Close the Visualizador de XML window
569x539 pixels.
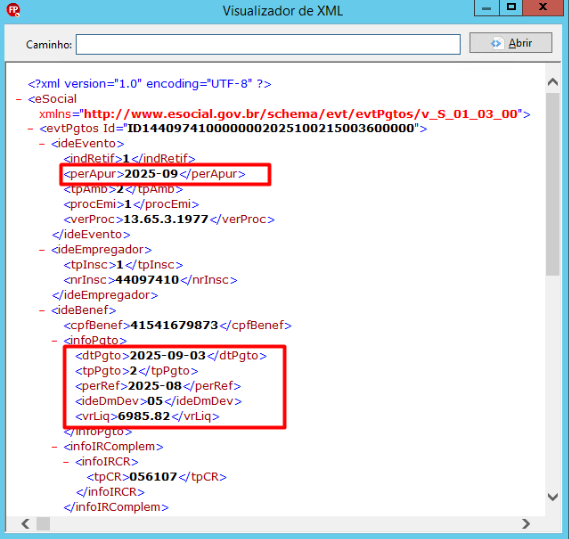tap(543, 7)
